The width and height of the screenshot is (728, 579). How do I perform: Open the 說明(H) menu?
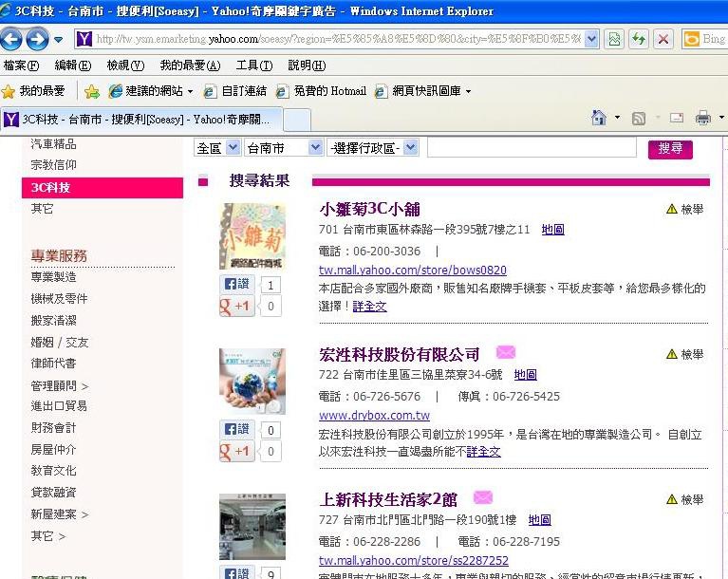[307, 65]
